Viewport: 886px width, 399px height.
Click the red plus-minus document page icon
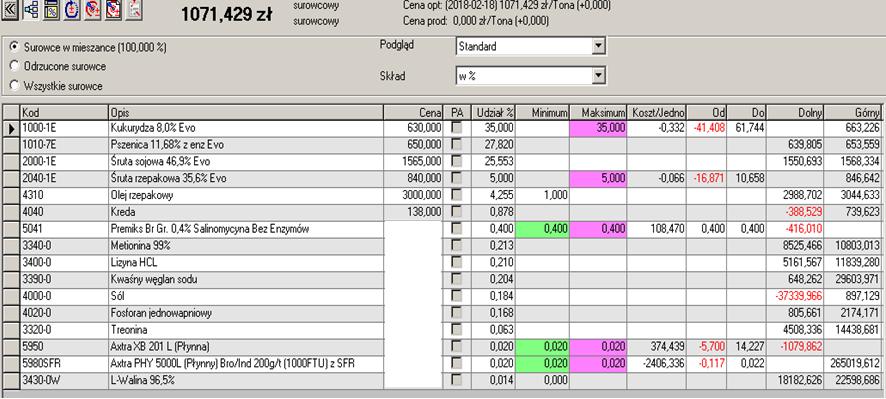[x=114, y=10]
